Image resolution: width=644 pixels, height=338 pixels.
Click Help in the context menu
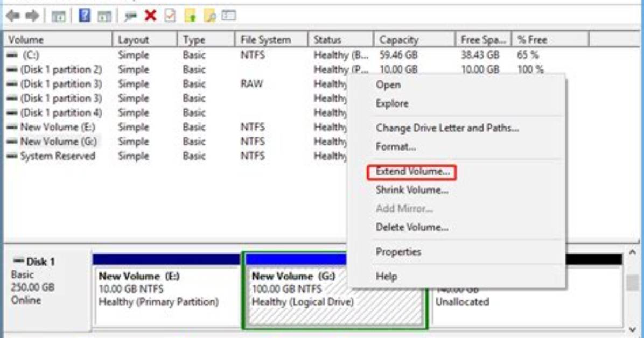[387, 277]
